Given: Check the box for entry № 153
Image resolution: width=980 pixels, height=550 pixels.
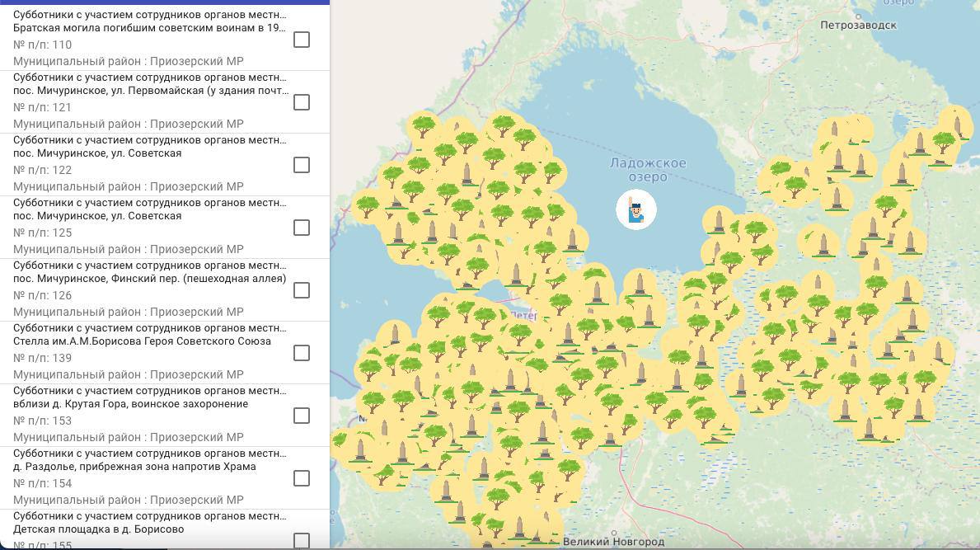Looking at the screenshot, I should click(x=302, y=416).
